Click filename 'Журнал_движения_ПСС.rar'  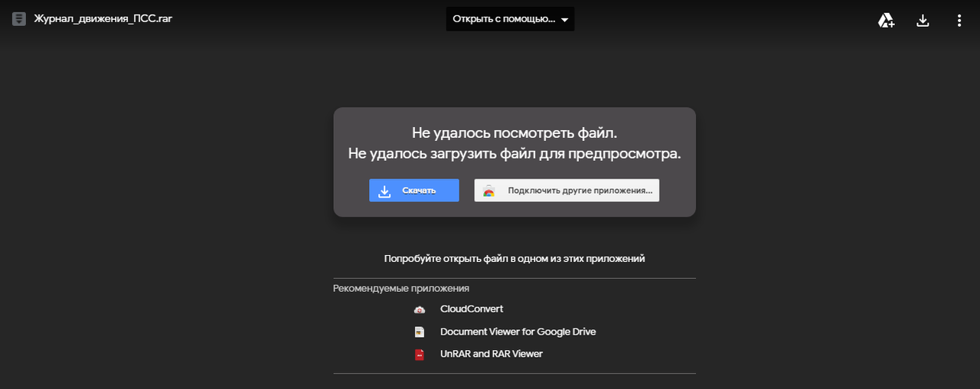[103, 19]
